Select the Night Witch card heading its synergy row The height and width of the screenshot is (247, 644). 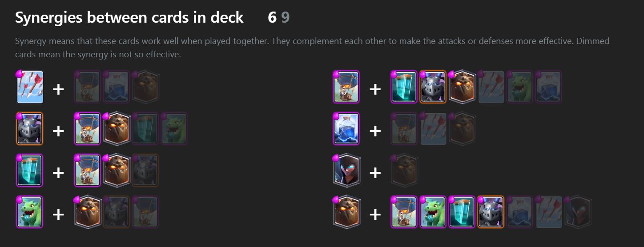click(346, 170)
